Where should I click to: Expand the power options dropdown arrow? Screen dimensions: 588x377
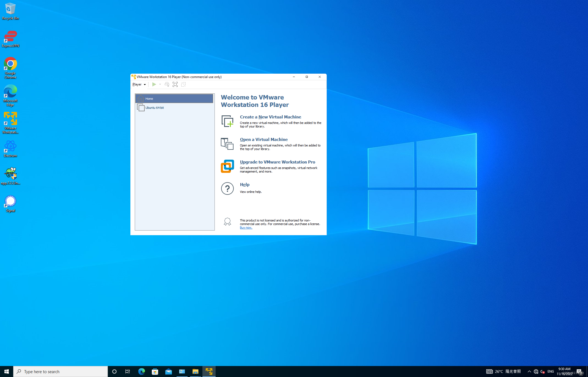click(x=160, y=84)
